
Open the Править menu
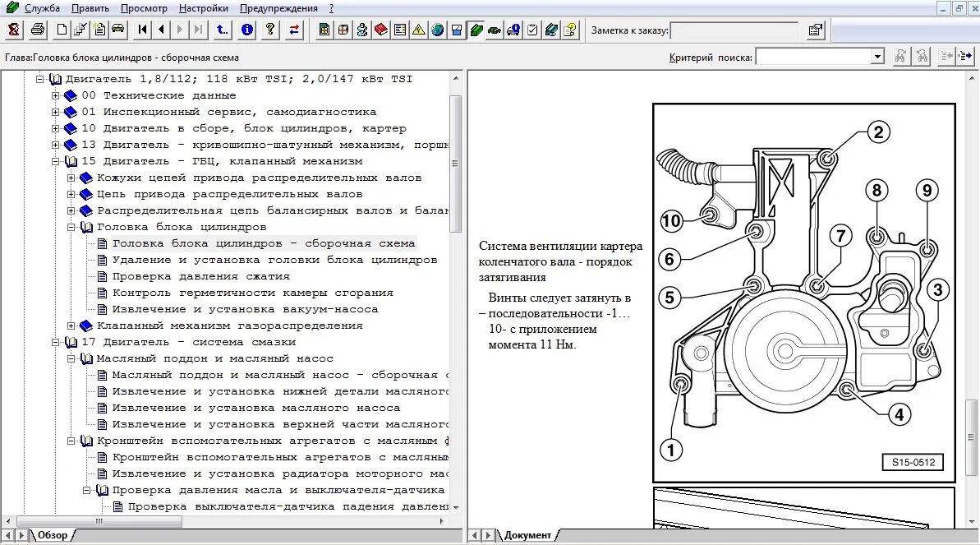tap(90, 8)
